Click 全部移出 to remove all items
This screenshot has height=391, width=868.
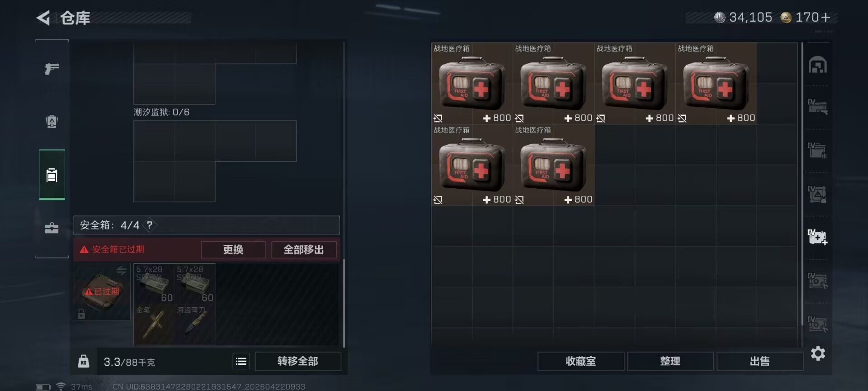click(304, 250)
